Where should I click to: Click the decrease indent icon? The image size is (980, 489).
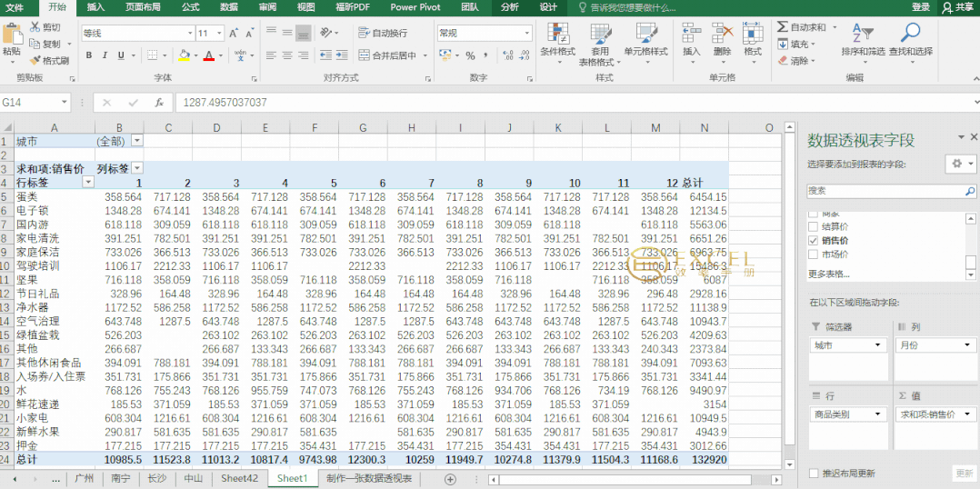click(325, 55)
